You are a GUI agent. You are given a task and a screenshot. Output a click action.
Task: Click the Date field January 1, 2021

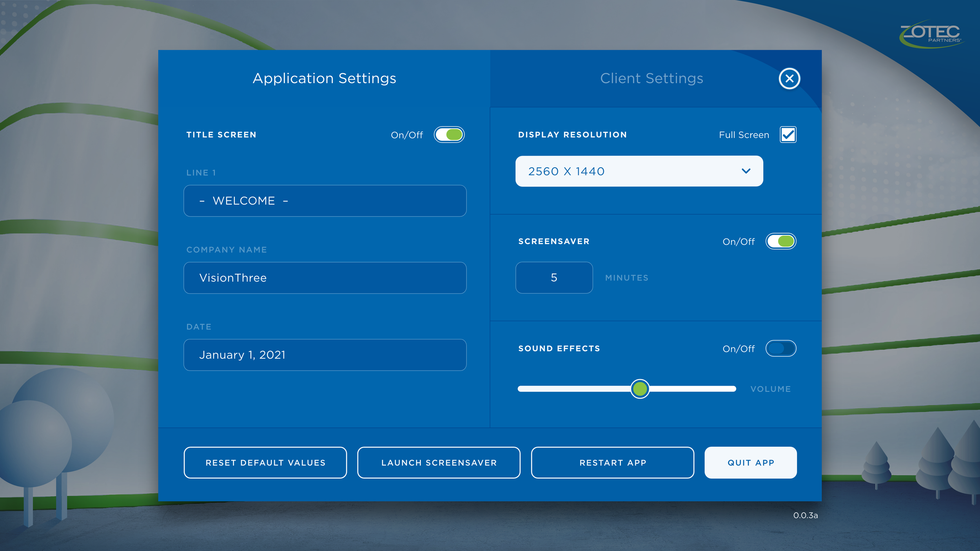tap(325, 355)
